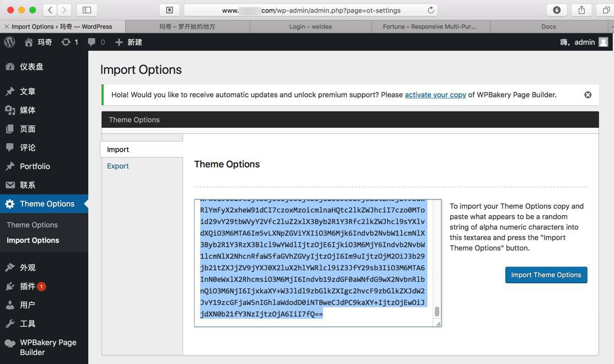Click the Safari address bar

[x=310, y=10]
